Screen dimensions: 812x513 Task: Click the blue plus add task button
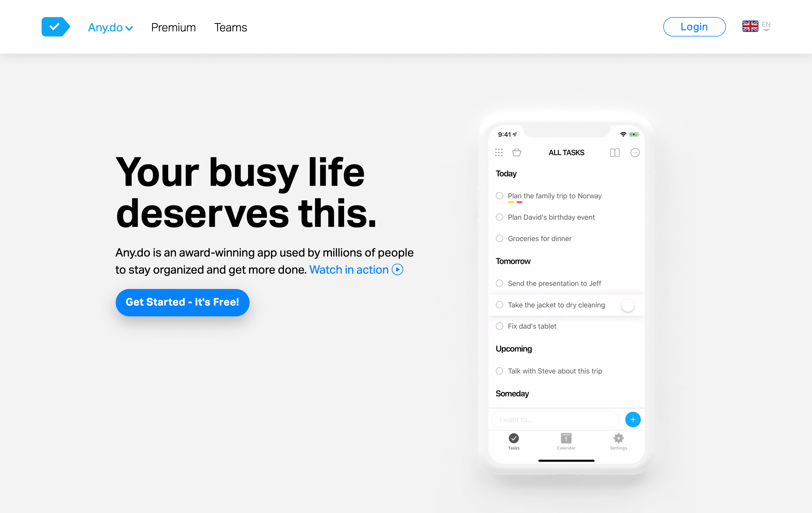[633, 420]
